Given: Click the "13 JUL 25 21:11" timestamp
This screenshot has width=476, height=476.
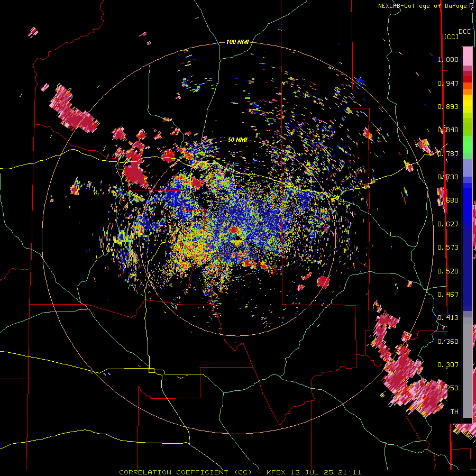Looking at the screenshot, I should [x=326, y=472].
